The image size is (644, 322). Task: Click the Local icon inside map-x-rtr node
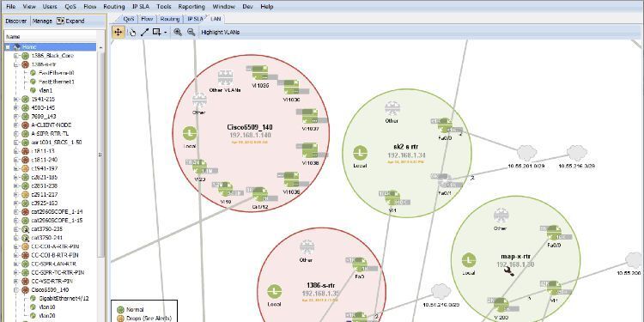[469, 260]
